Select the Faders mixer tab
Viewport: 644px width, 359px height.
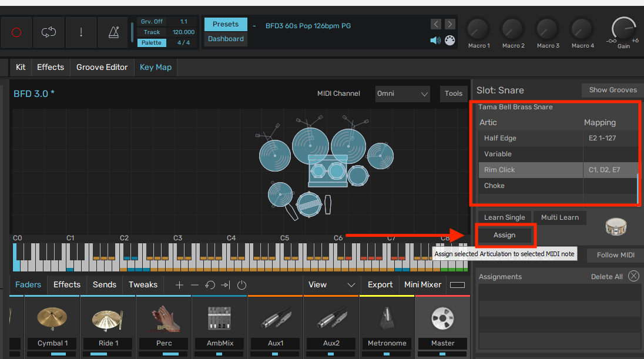click(x=28, y=284)
